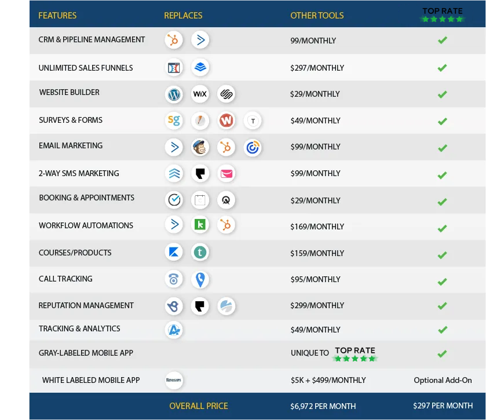Click the blue 'A' icon in Tracking & Analytics
The image size is (504, 420).
click(174, 330)
